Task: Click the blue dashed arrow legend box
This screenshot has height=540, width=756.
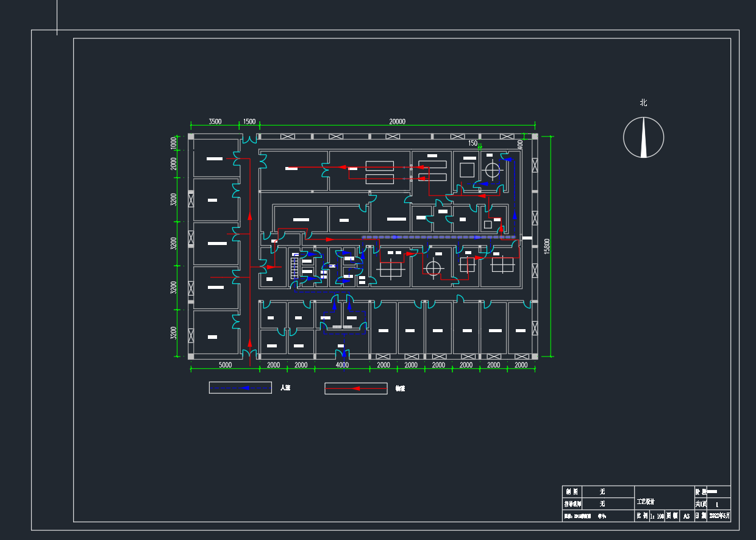Action: [240, 388]
